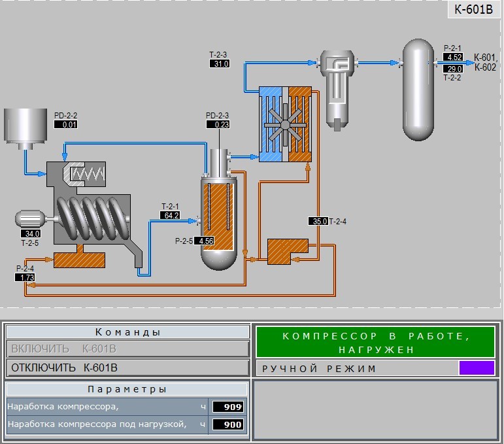Click the orange thermostatic oil valve block

point(288,251)
